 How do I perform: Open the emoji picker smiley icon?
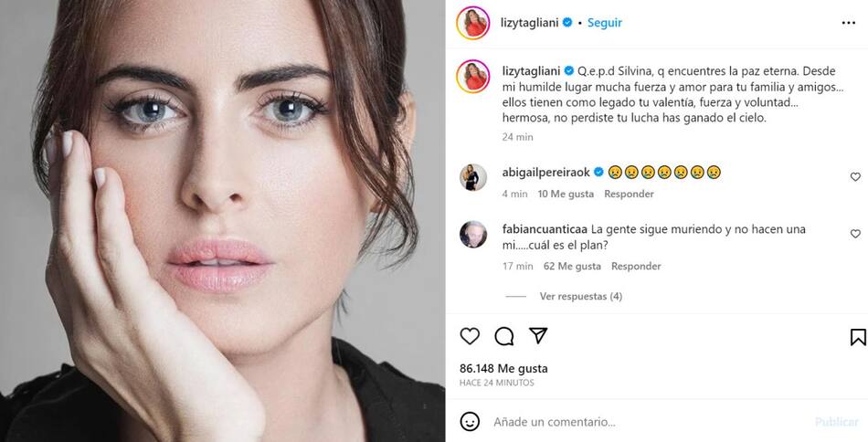tap(470, 422)
